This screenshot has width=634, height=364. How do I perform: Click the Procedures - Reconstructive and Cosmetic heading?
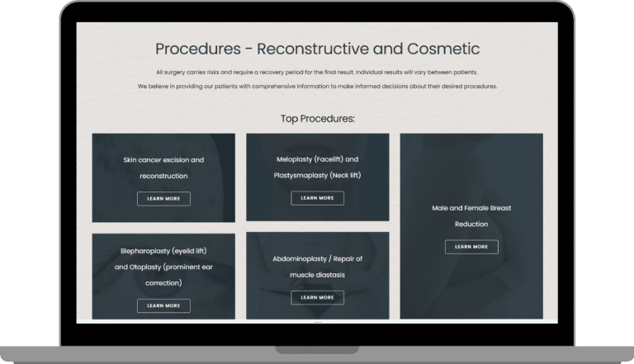317,49
